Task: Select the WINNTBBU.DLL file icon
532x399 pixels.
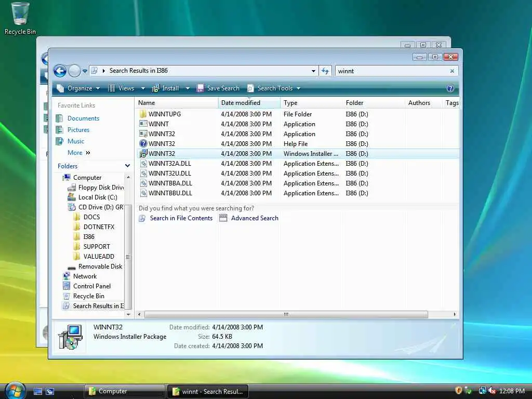Action: pyautogui.click(x=143, y=193)
